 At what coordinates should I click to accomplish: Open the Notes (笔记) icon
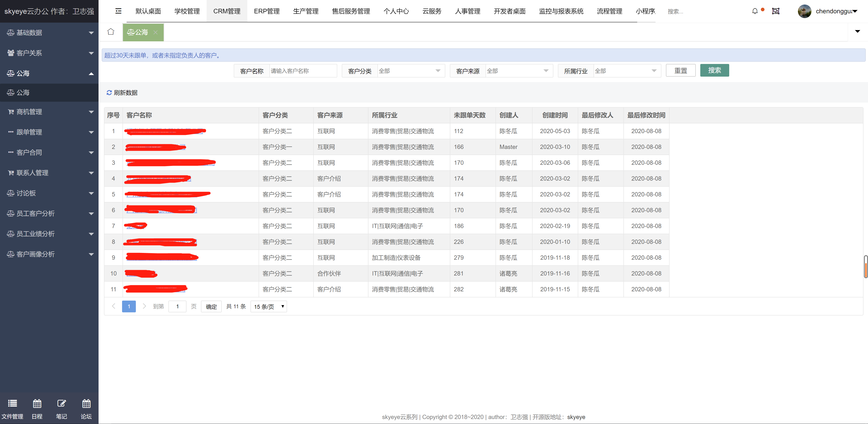point(62,403)
